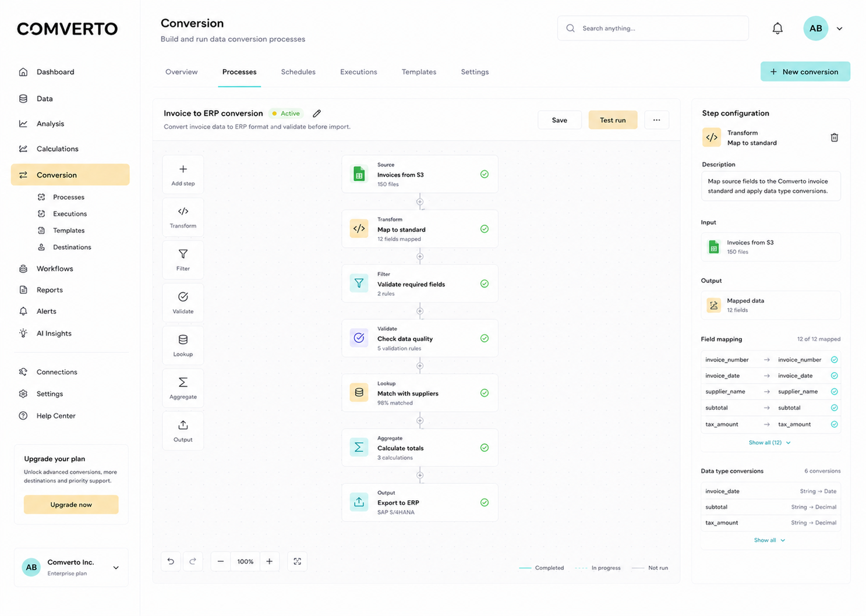Select the Output step tool in palette
The width and height of the screenshot is (866, 616).
(x=183, y=431)
